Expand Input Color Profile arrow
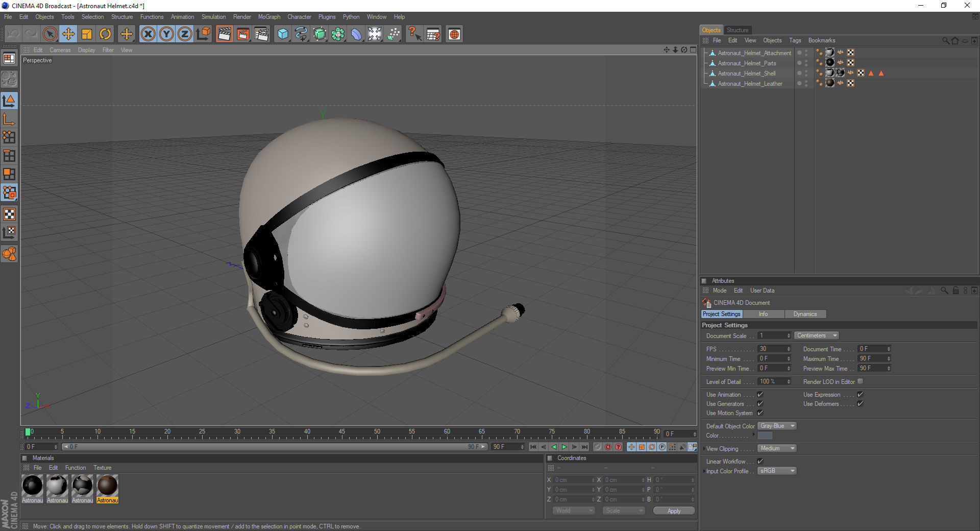 tap(704, 471)
